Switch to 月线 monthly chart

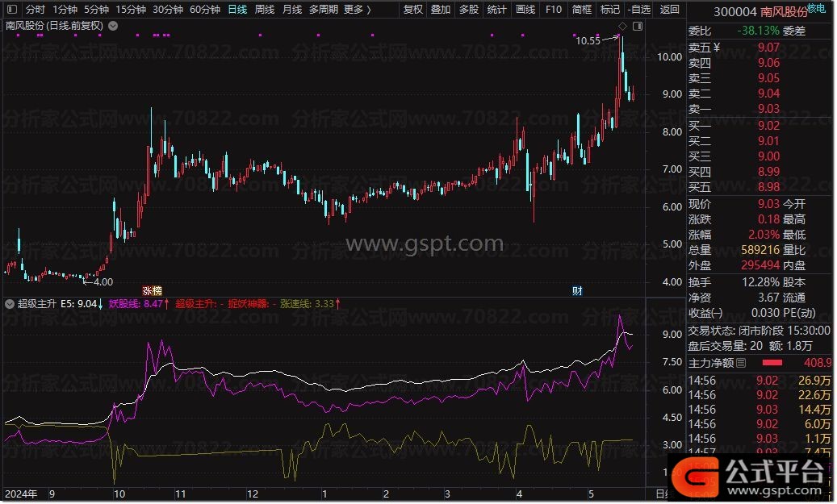point(292,9)
